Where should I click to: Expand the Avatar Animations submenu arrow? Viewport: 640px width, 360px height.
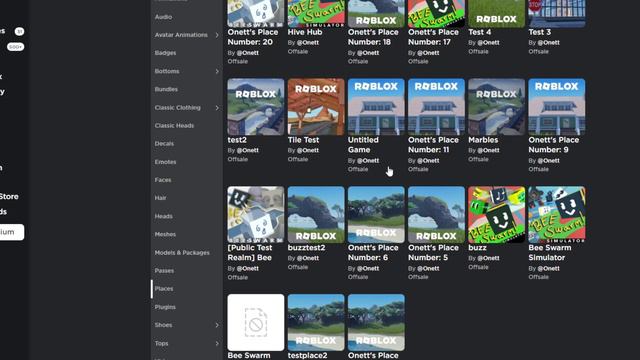tap(217, 35)
